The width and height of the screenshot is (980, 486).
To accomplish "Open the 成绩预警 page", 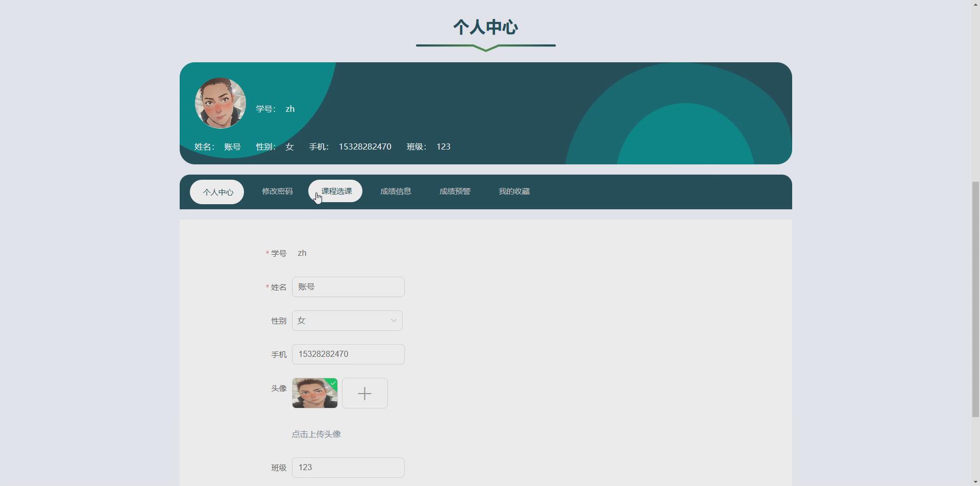I will 454,191.
